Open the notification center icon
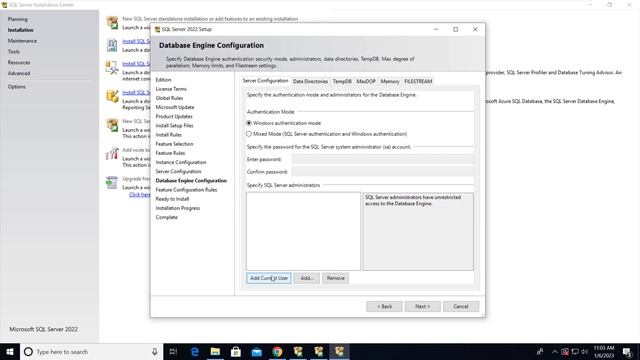 tap(627, 351)
